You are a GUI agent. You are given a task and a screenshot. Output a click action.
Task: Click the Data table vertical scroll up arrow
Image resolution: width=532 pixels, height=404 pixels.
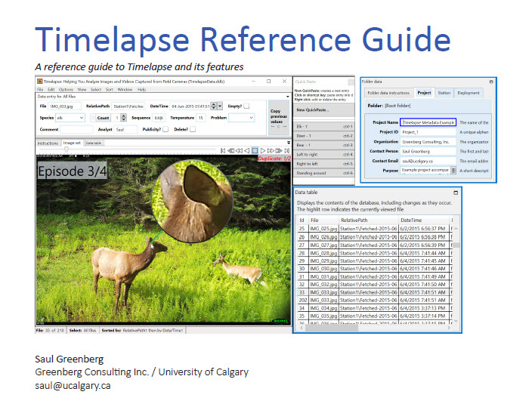[x=456, y=229]
